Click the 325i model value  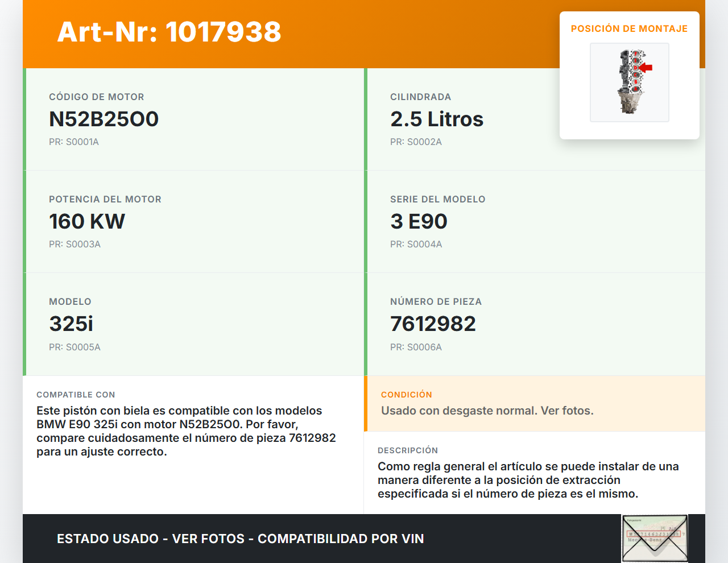[71, 324]
